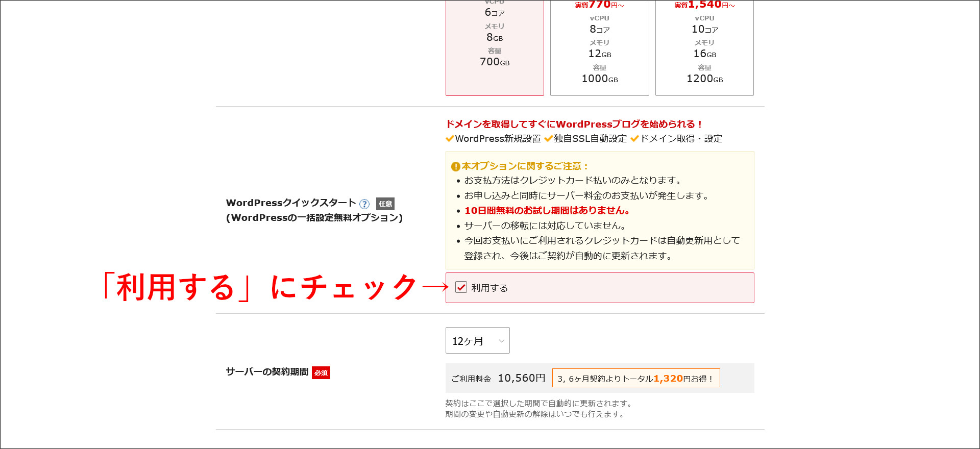Click the orange warning icon before 本オプションに関するご注意
This screenshot has height=449, width=980.
(455, 166)
